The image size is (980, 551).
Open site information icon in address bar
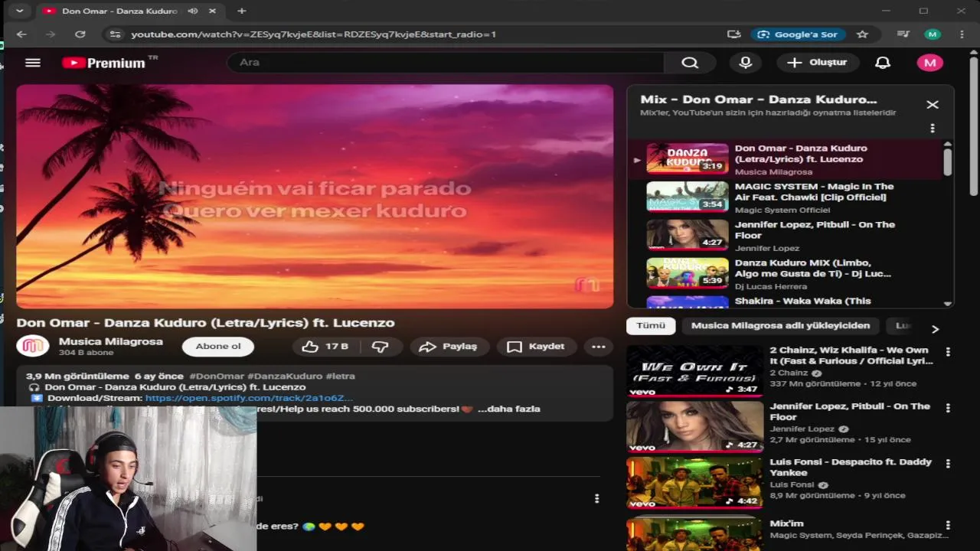(x=115, y=34)
